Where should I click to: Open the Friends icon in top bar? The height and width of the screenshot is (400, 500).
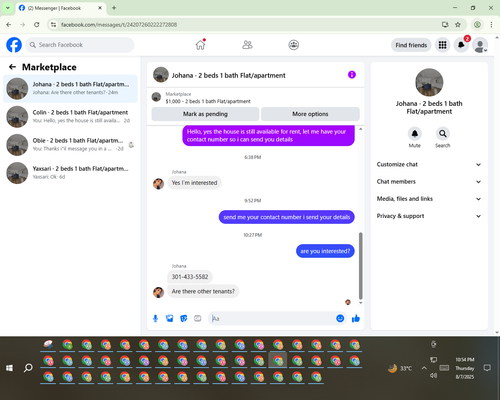pyautogui.click(x=247, y=45)
